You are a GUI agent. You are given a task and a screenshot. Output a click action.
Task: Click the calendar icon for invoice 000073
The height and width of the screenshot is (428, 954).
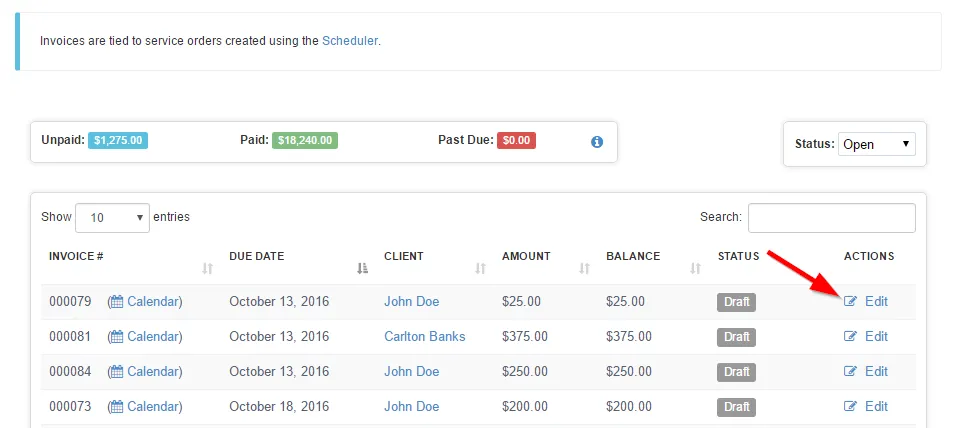pyautogui.click(x=117, y=407)
